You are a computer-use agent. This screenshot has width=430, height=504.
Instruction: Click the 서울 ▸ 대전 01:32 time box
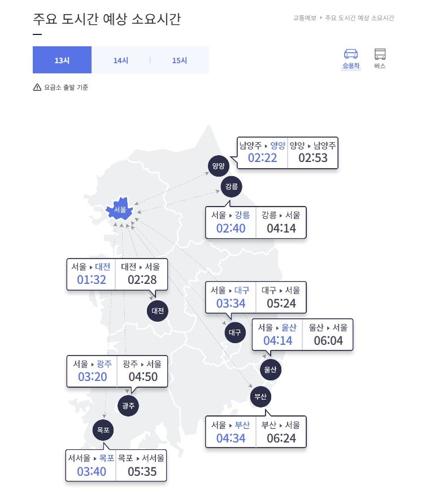(x=91, y=274)
